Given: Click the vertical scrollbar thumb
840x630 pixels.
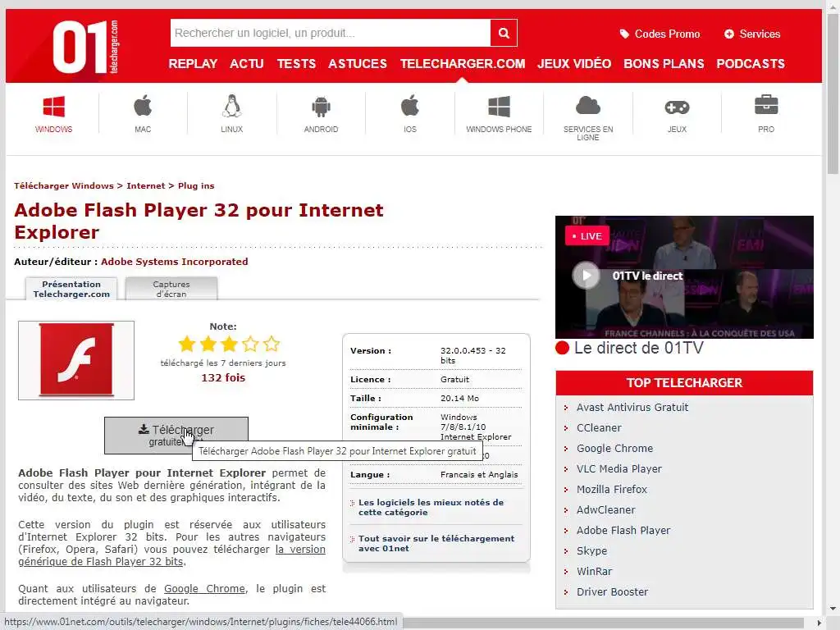Looking at the screenshot, I should (x=833, y=94).
